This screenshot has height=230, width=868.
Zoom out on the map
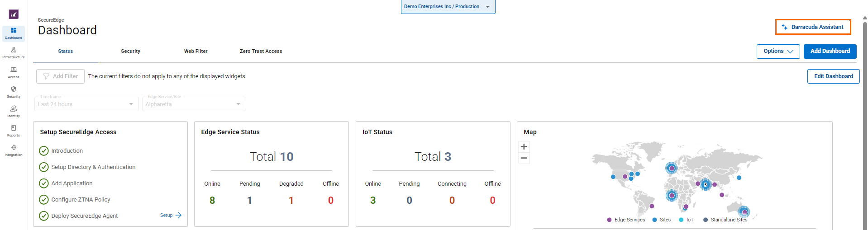[524, 158]
